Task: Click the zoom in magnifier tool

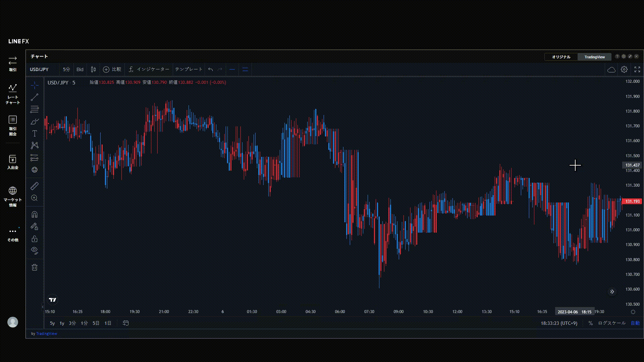Action: click(35, 198)
